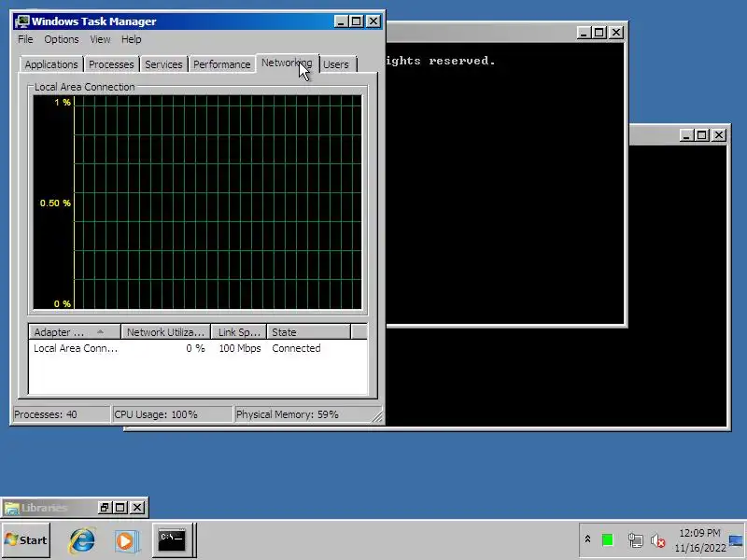Switch to Command Prompt taskbar button
The image size is (747, 560).
(x=172, y=540)
